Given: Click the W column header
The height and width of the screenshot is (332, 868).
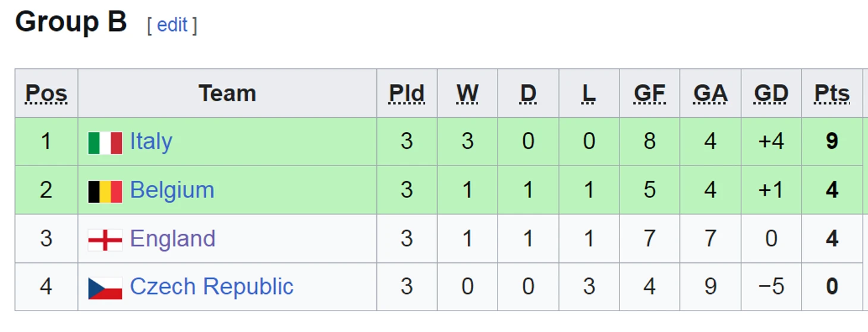Looking at the screenshot, I should (x=467, y=93).
